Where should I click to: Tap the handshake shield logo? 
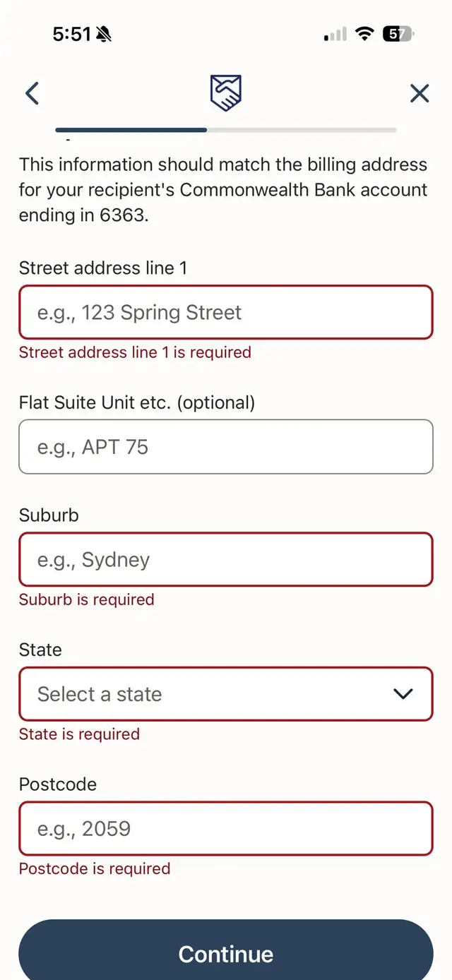tap(226, 92)
